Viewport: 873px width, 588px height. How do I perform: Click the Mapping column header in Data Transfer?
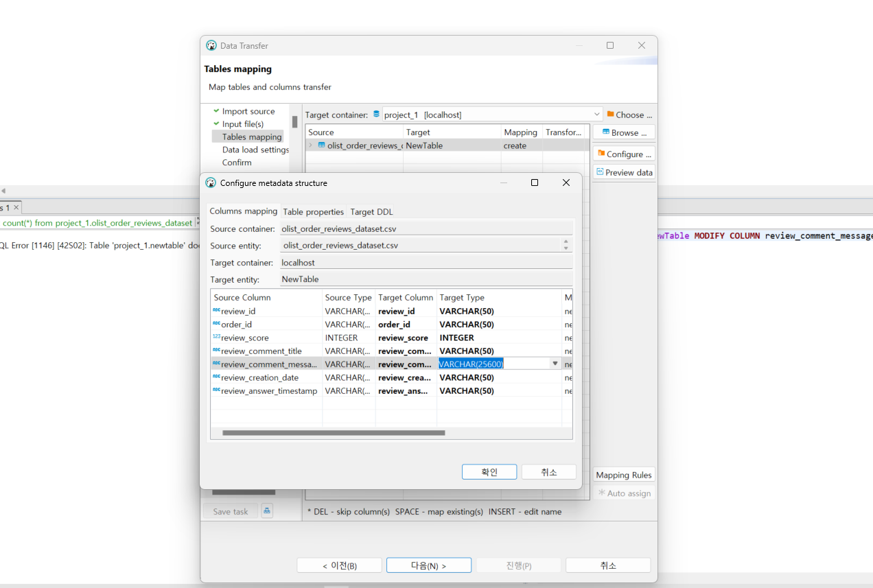(522, 132)
